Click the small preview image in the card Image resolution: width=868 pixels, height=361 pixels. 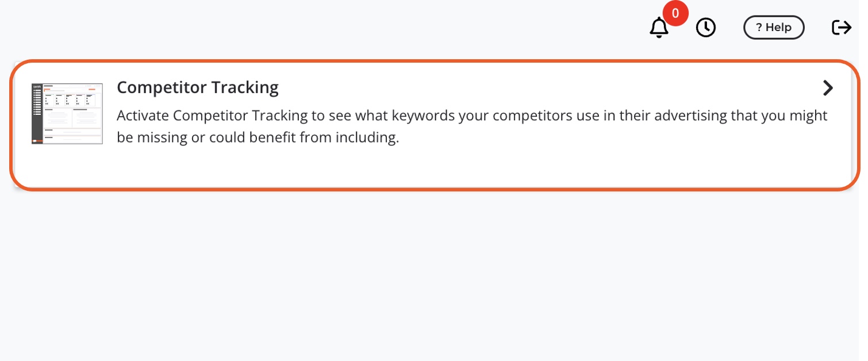click(x=67, y=113)
